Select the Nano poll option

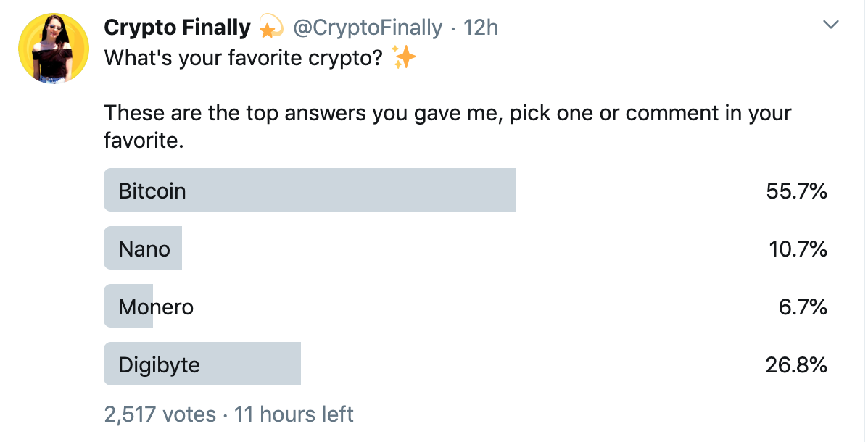point(144,249)
